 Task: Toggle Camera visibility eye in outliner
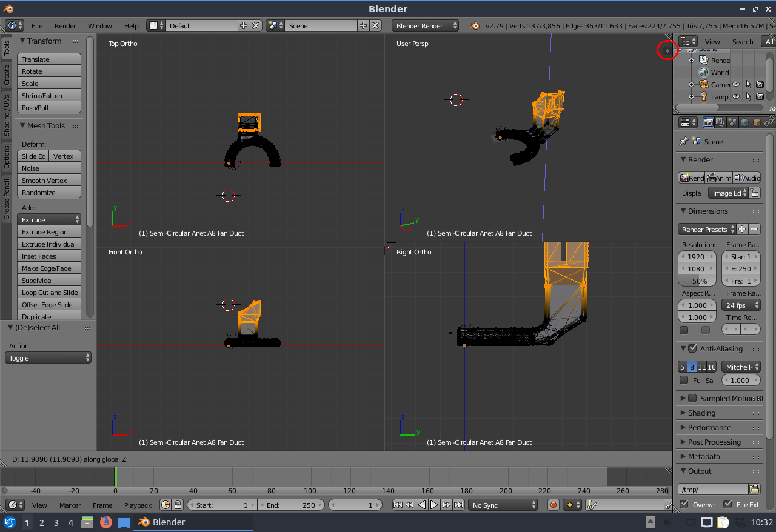(x=736, y=85)
